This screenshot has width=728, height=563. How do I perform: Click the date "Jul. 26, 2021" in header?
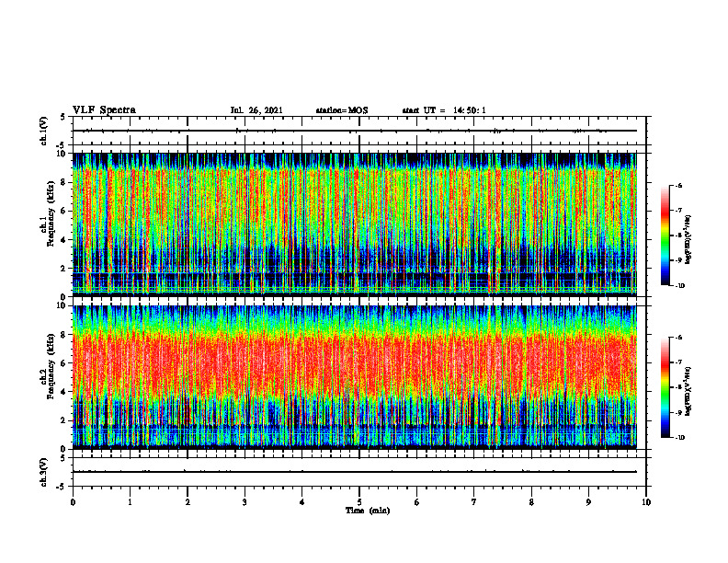[x=256, y=110]
